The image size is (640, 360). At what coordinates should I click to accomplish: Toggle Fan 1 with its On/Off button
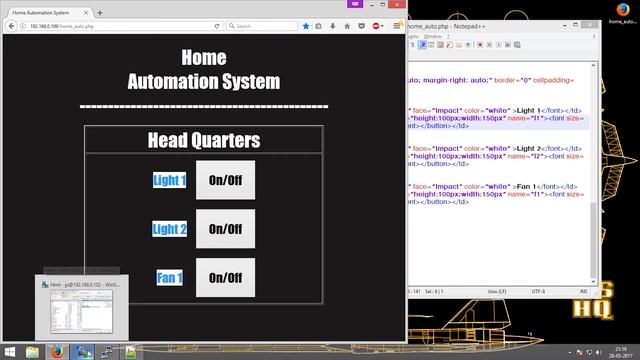(x=225, y=278)
